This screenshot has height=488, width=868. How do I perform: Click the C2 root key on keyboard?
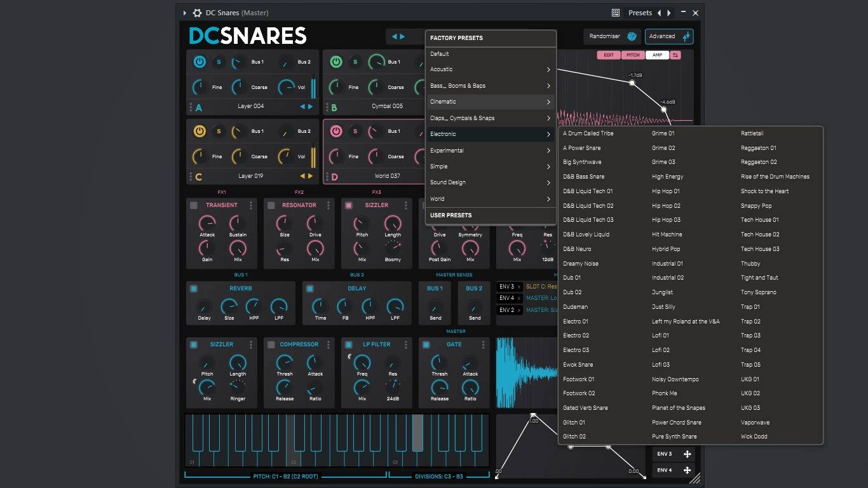[293, 440]
